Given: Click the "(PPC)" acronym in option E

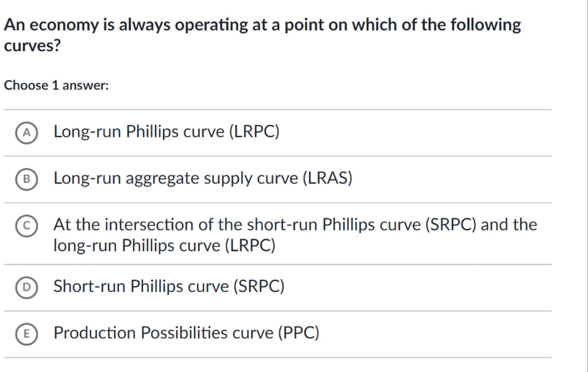Looking at the screenshot, I should click(299, 333).
